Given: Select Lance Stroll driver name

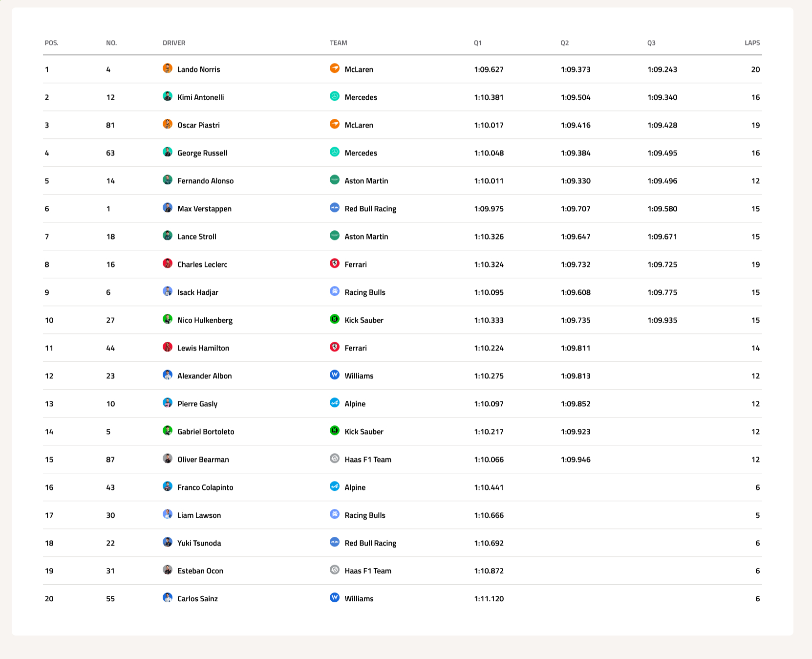Looking at the screenshot, I should click(x=197, y=237).
